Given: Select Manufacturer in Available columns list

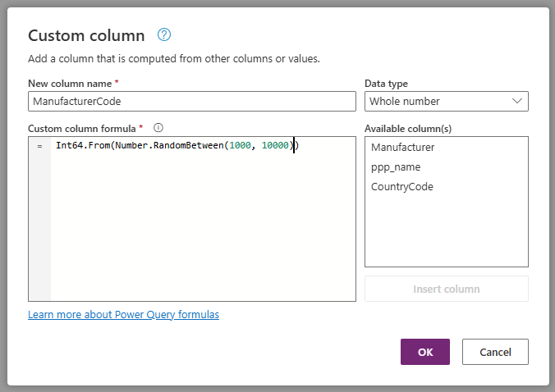Looking at the screenshot, I should coord(402,148).
